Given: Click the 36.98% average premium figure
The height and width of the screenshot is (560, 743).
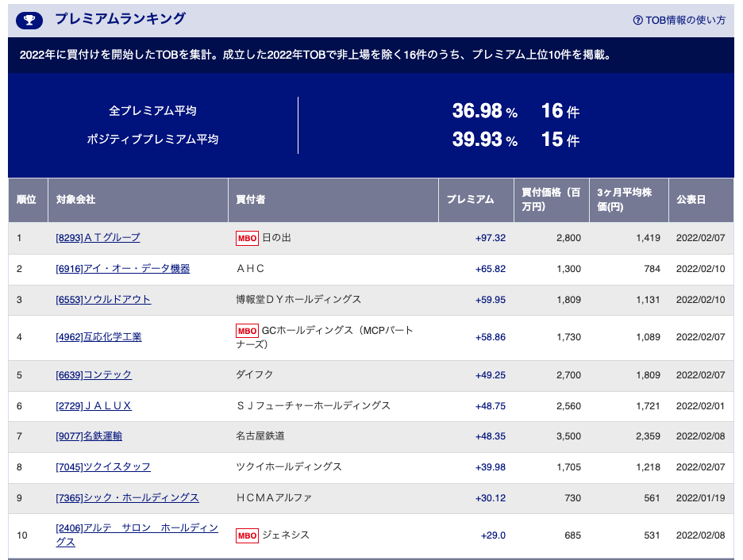Looking at the screenshot, I should point(485,111).
